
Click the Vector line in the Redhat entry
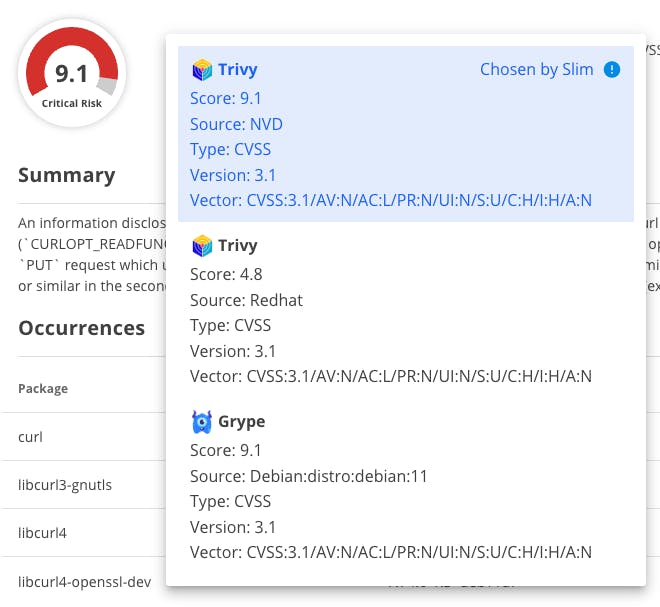pos(391,376)
